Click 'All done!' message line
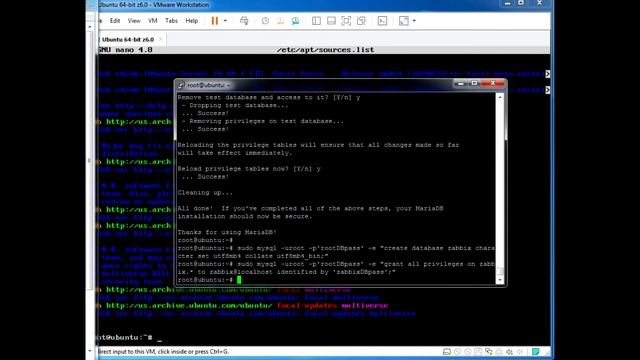The image size is (640, 360). point(311,212)
